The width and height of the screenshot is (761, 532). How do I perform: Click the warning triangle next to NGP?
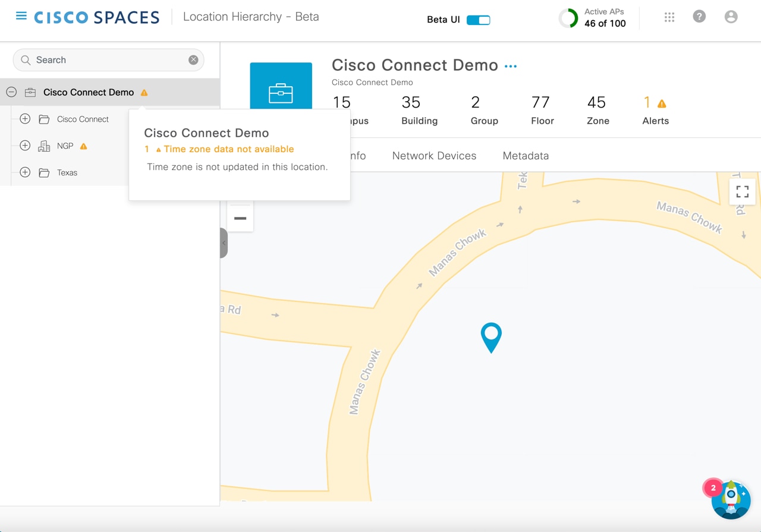tap(83, 146)
